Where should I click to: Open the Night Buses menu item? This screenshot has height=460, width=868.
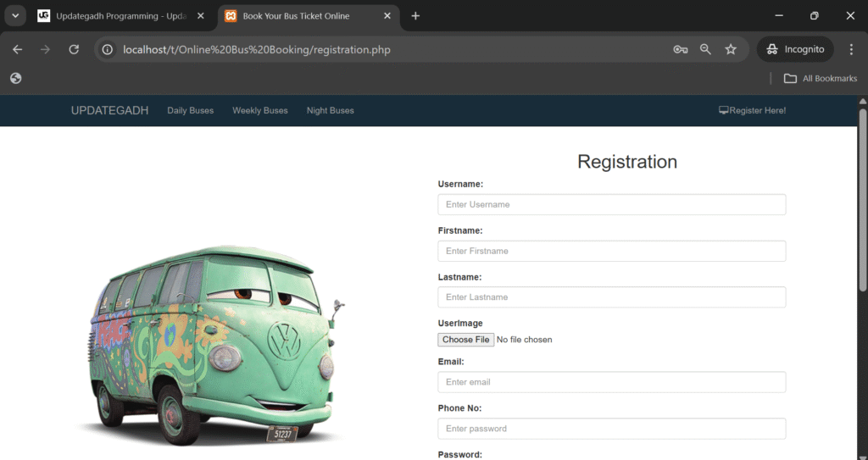(x=331, y=111)
